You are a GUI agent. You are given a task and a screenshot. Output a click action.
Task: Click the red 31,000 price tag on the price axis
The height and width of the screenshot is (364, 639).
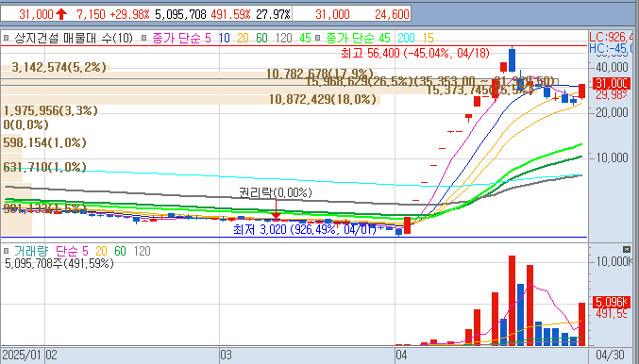point(612,84)
